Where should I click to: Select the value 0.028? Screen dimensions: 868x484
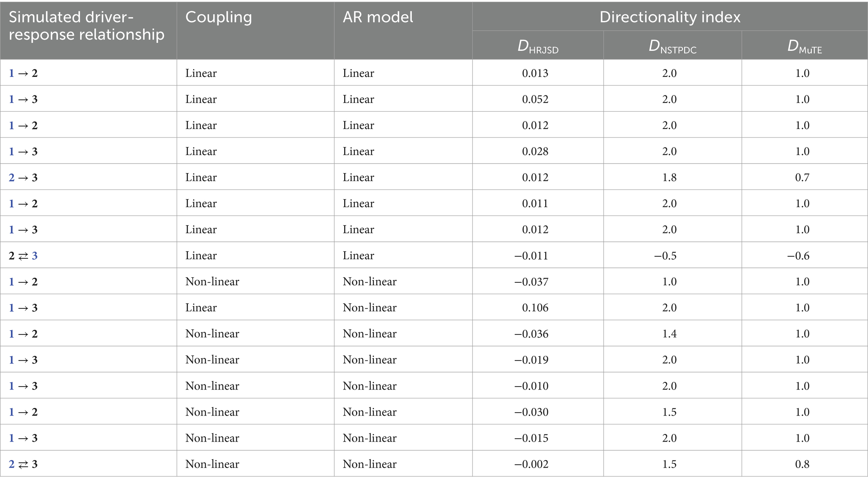(x=535, y=151)
